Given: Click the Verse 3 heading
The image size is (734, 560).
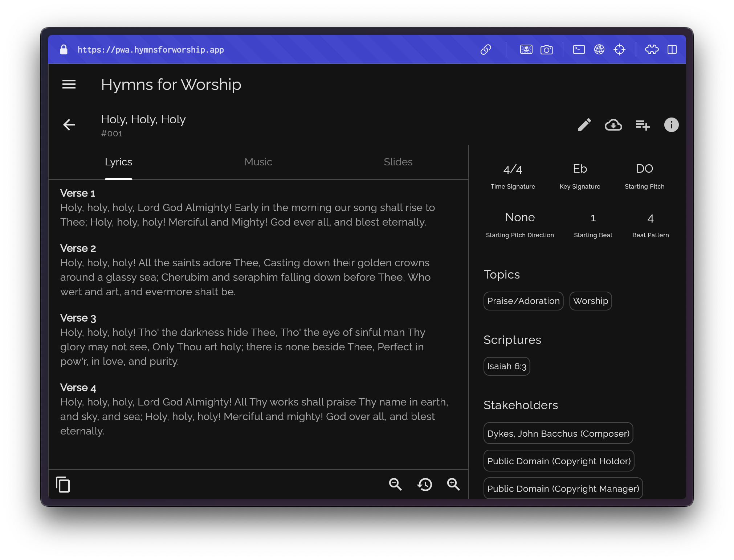Looking at the screenshot, I should (x=78, y=318).
